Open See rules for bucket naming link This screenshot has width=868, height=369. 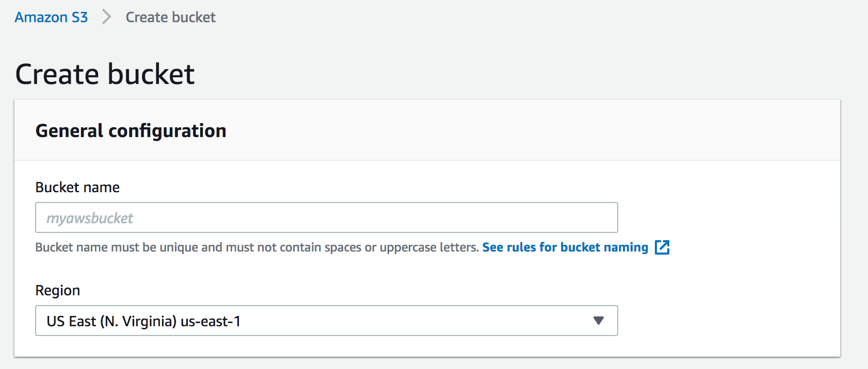pos(565,247)
